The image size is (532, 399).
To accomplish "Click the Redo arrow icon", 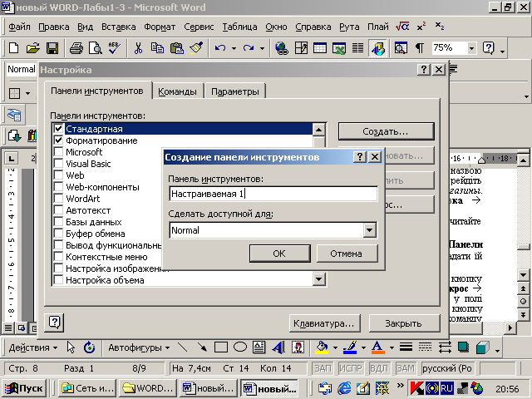I will click(249, 48).
